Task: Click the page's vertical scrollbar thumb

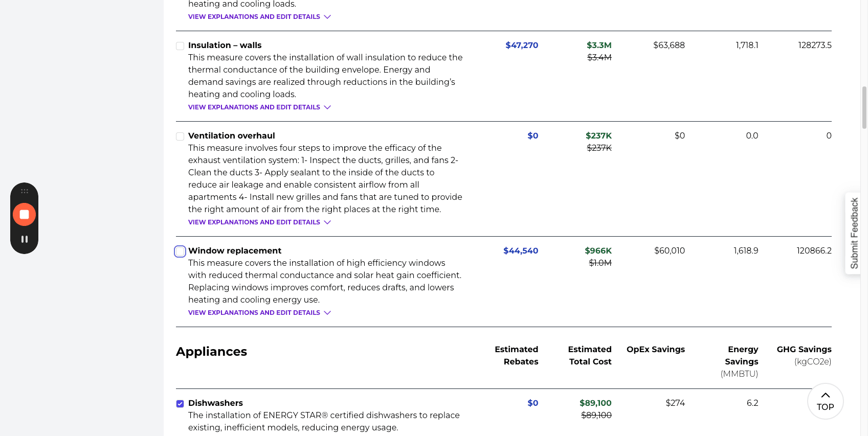Action: 864,107
